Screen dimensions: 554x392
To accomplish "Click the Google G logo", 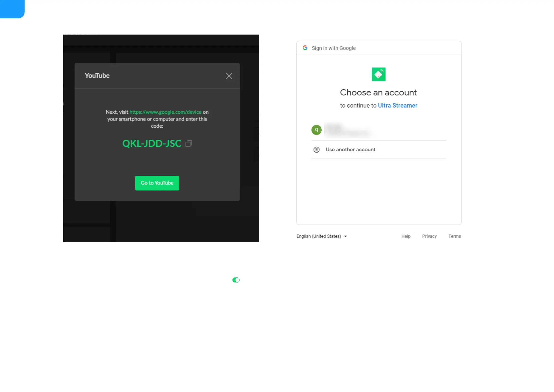I will pyautogui.click(x=305, y=48).
